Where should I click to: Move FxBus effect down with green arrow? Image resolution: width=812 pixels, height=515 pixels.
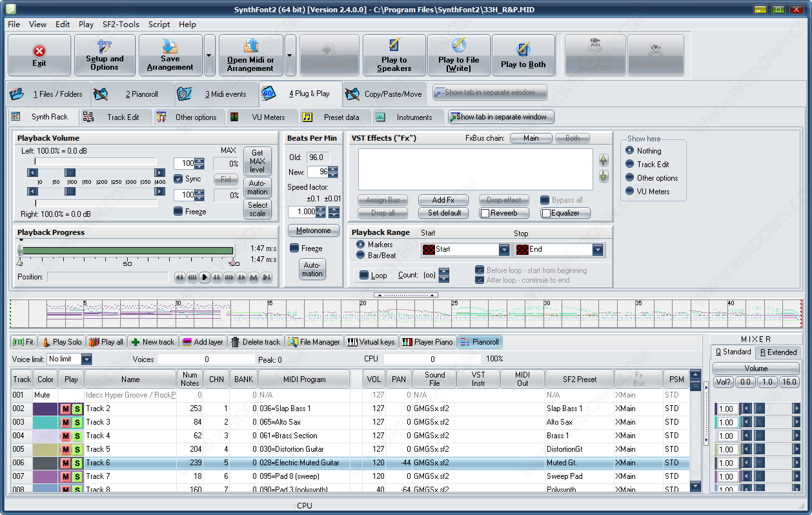coord(604,176)
